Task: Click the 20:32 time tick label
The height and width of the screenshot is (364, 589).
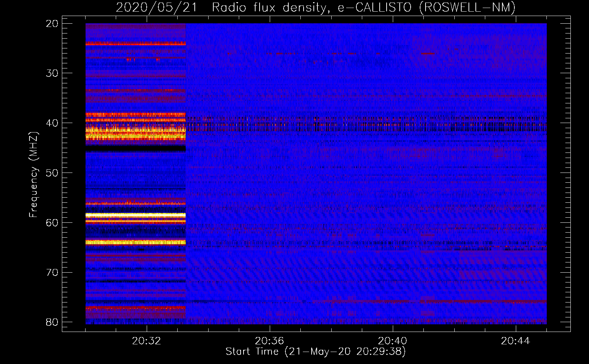Action: [146, 341]
